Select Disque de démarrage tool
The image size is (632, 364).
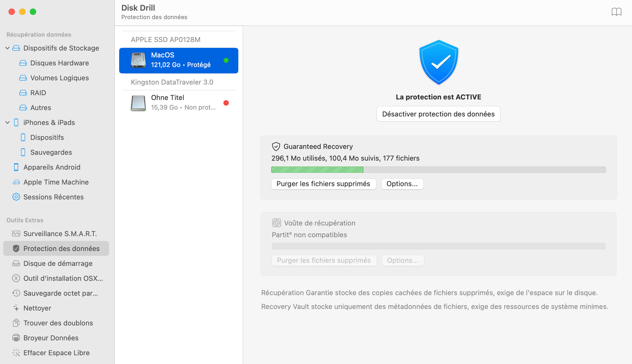point(58,263)
